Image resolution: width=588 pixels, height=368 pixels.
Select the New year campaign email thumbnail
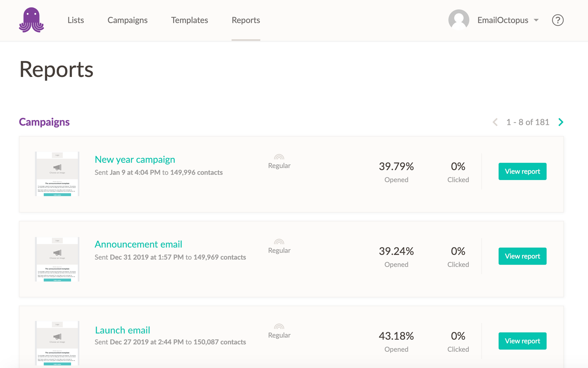[x=57, y=174]
